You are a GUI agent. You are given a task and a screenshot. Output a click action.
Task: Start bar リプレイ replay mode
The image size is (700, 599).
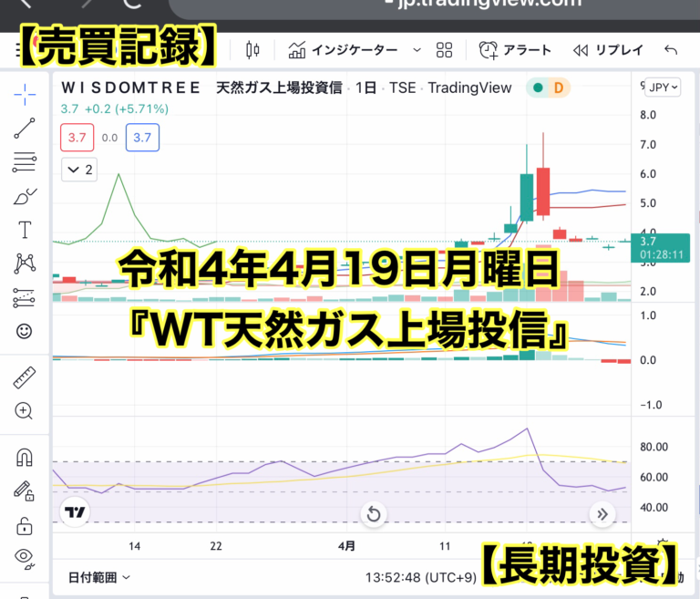(x=608, y=50)
